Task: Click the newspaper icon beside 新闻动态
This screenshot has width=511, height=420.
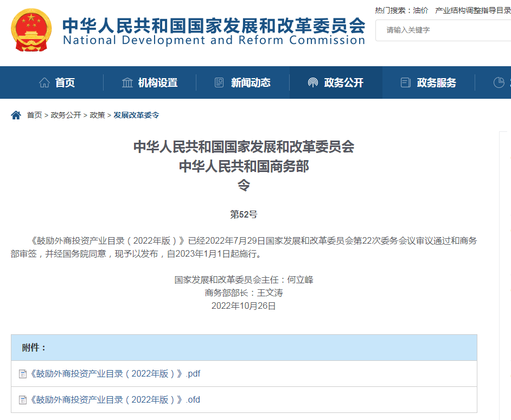Action: coord(219,82)
